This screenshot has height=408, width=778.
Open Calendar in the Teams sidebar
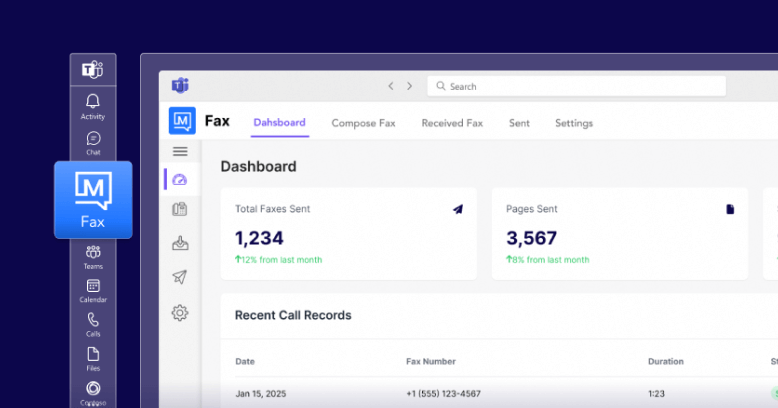click(x=93, y=291)
